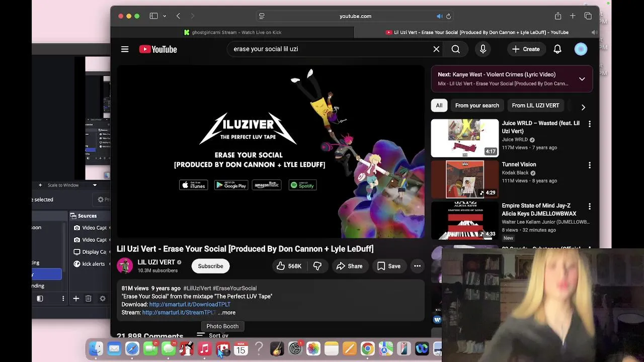Open more actions for the video
The image size is (644, 362).
pyautogui.click(x=417, y=266)
